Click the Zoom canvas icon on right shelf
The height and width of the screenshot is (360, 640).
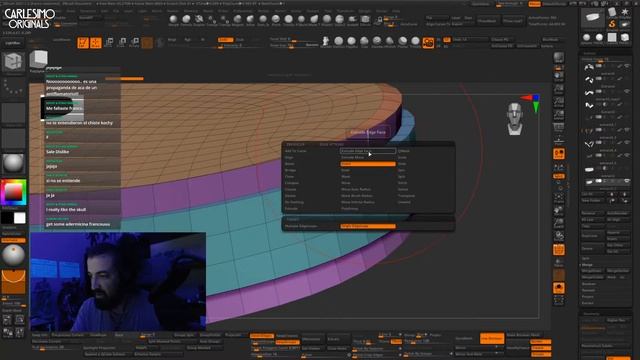point(559,89)
